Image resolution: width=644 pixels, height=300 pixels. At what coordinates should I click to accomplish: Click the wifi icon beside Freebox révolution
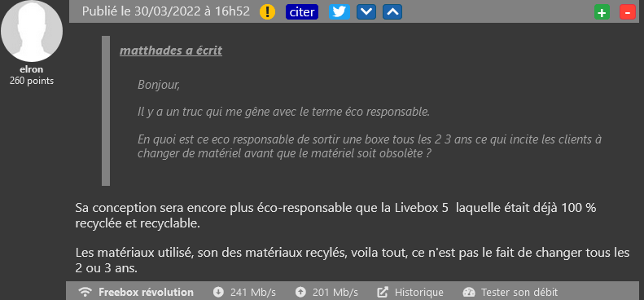[85, 292]
